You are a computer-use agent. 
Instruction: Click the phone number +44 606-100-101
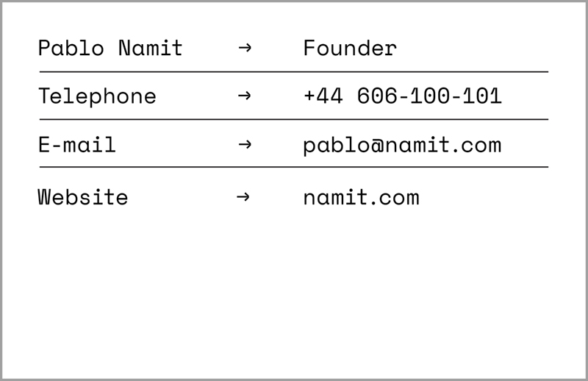pyautogui.click(x=402, y=96)
